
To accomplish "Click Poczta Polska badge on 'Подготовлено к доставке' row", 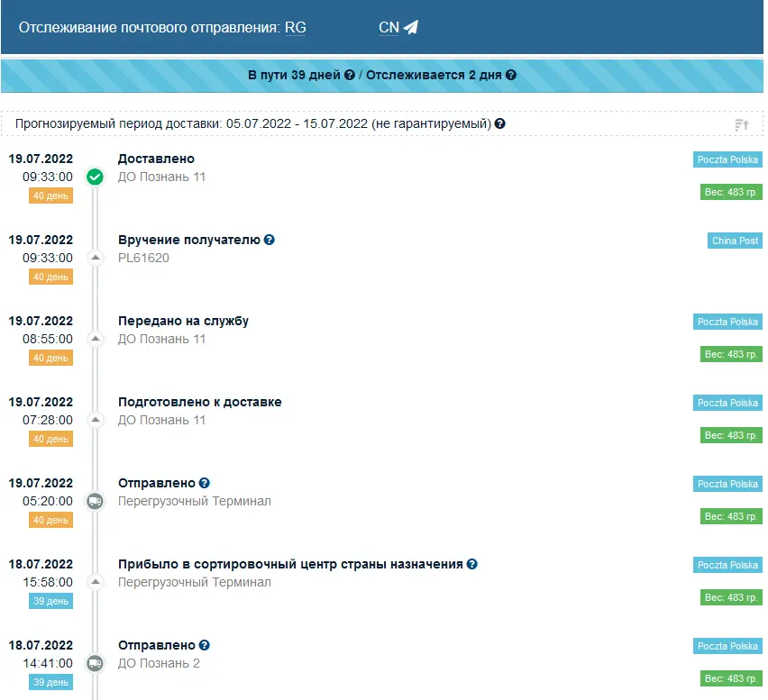I will (727, 403).
